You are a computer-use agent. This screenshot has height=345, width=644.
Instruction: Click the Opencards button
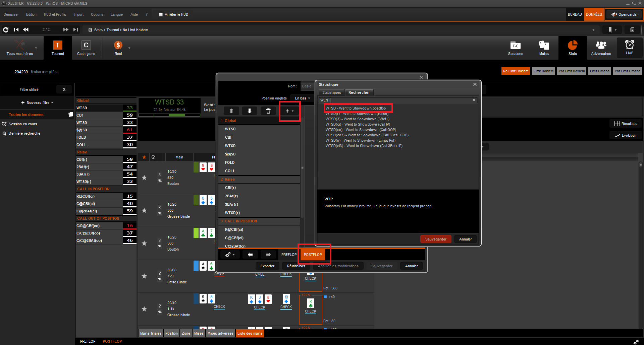(624, 14)
